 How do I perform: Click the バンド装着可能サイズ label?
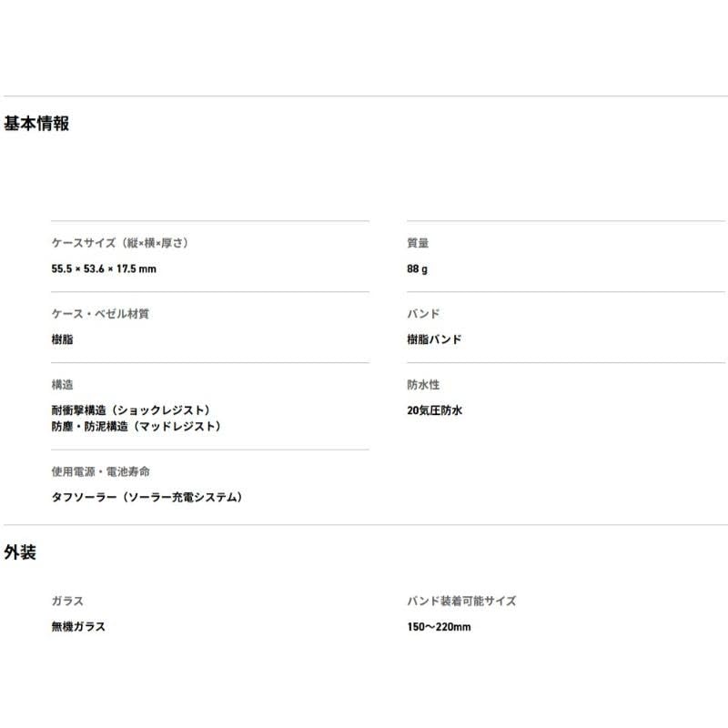coord(461,602)
